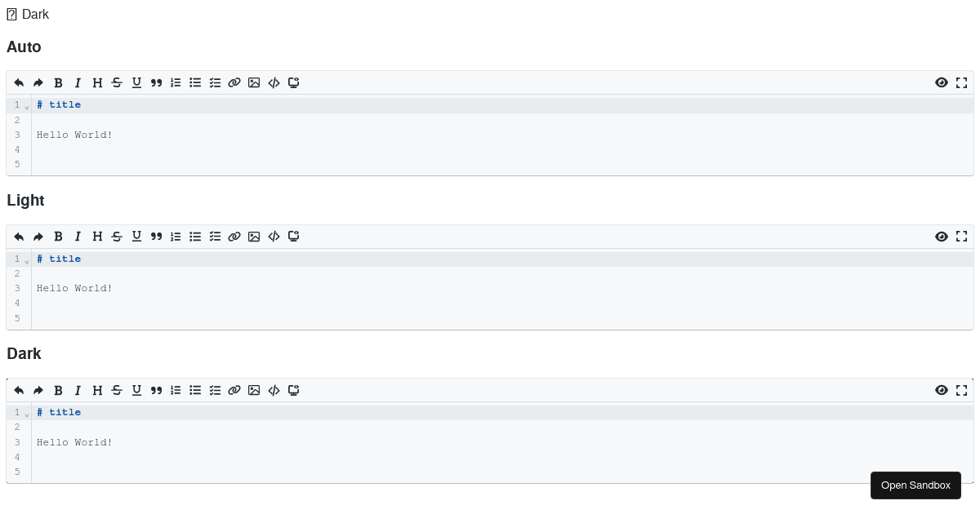
Task: Insert a link in the Auto editor
Action: [x=234, y=82]
